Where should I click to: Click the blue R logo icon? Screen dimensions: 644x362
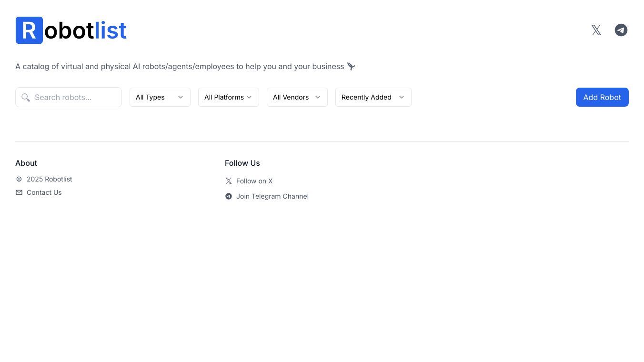click(29, 30)
